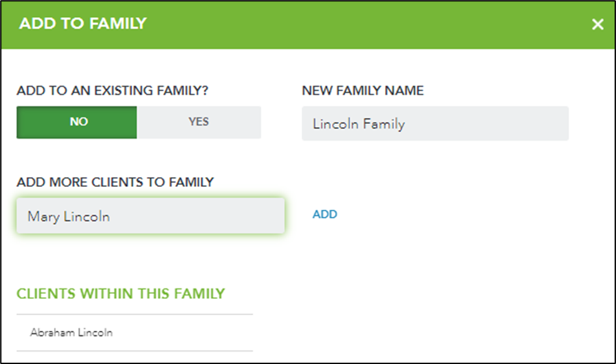616x364 pixels.
Task: Click empty end of Mary Lincoln box
Action: point(196,216)
